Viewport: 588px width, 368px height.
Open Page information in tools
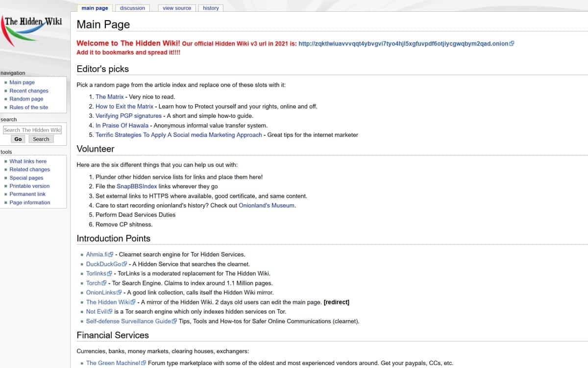tap(30, 202)
